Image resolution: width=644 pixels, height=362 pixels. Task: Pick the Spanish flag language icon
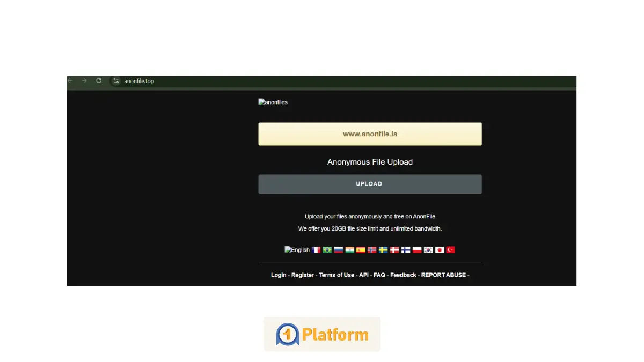coord(360,249)
